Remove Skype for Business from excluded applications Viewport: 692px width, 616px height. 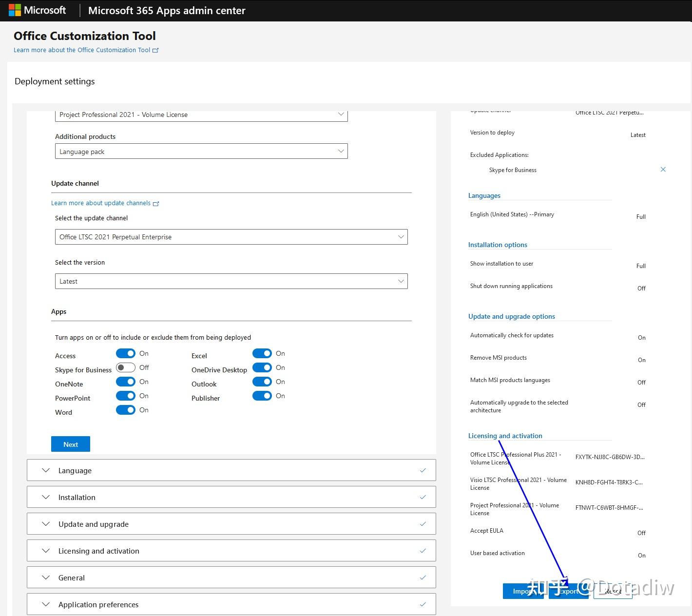point(663,169)
